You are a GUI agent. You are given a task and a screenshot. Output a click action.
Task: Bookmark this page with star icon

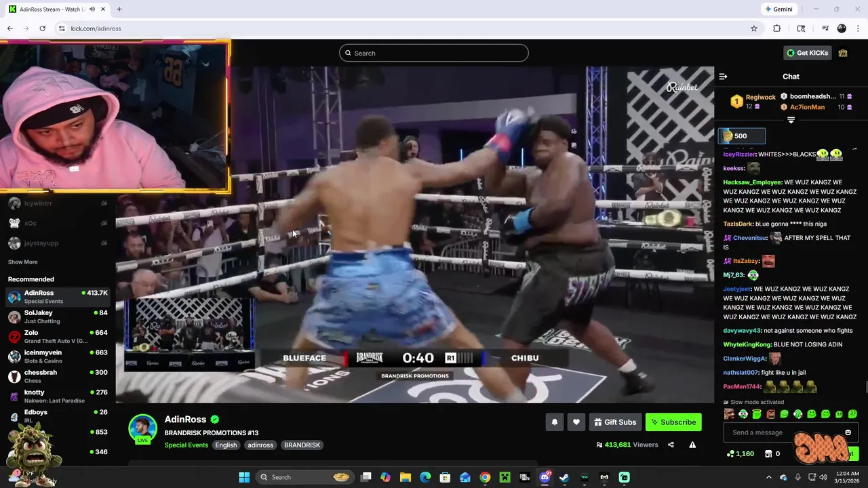(x=753, y=28)
